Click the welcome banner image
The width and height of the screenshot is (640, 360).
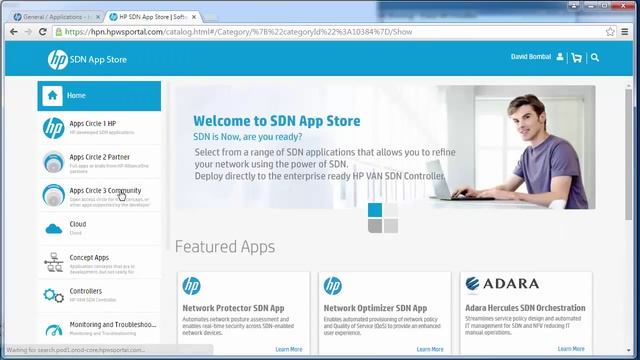click(x=385, y=147)
